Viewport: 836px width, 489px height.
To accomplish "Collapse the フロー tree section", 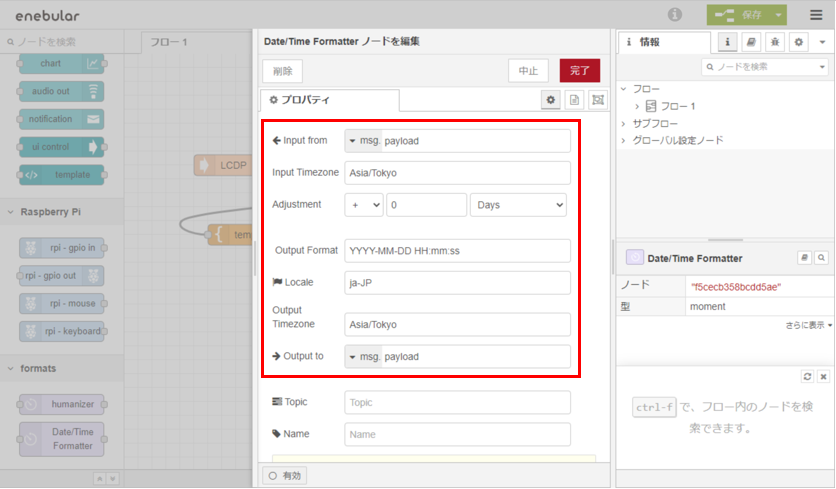I will pos(623,89).
